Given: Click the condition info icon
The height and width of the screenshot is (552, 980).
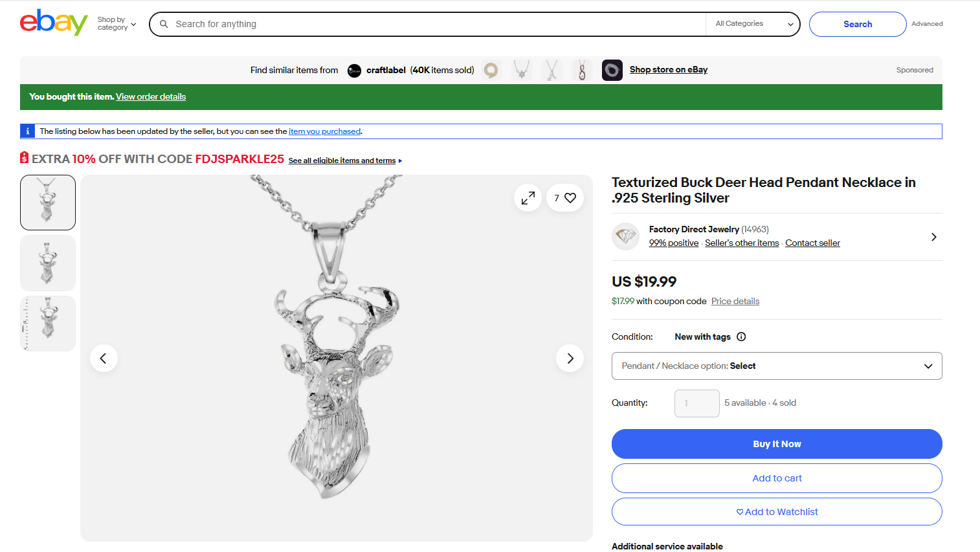Looking at the screenshot, I should (741, 337).
